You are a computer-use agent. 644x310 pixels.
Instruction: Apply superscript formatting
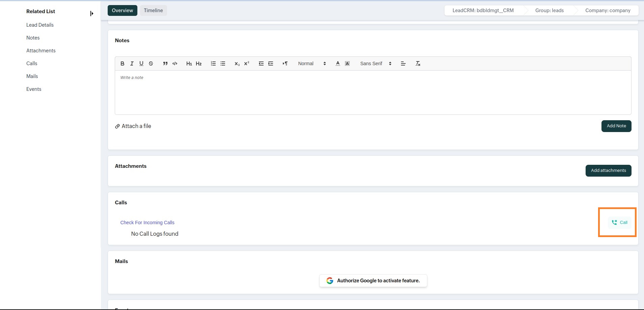[x=247, y=63]
